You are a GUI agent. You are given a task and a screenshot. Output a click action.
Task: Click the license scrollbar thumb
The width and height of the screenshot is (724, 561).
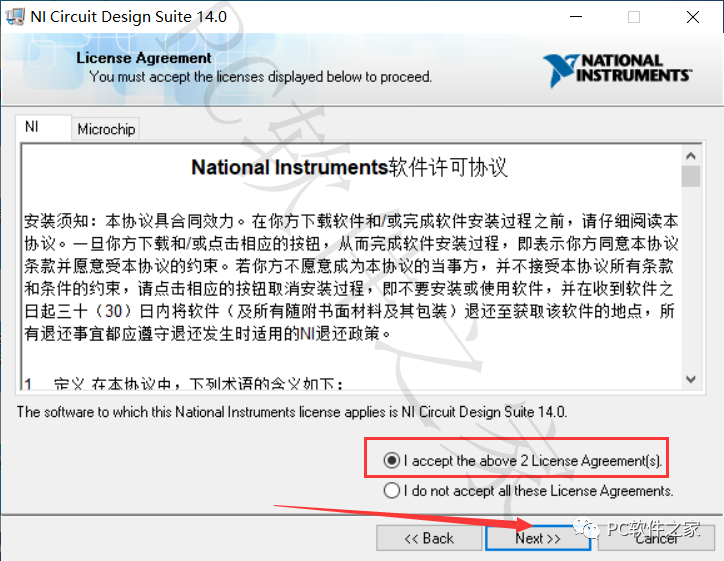click(691, 176)
